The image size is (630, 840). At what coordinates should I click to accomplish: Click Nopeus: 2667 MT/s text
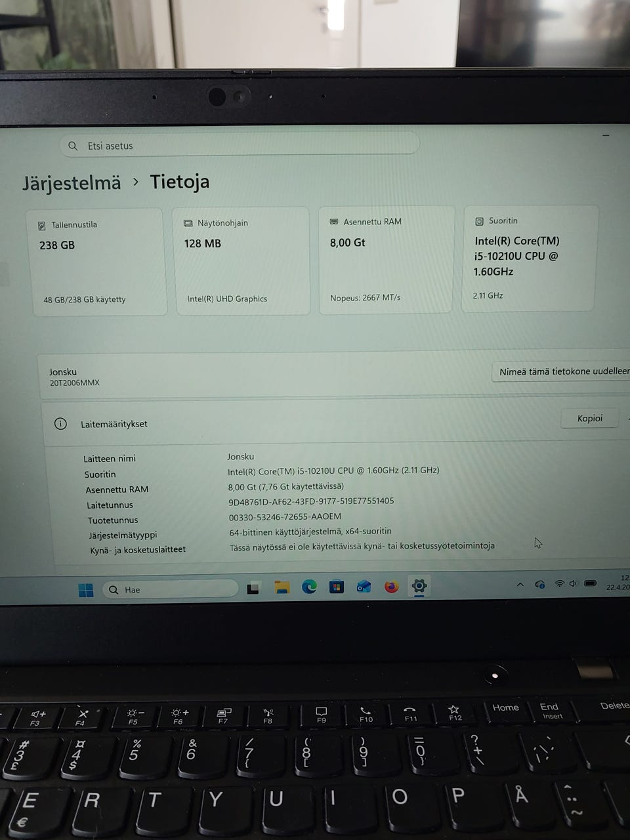click(365, 298)
